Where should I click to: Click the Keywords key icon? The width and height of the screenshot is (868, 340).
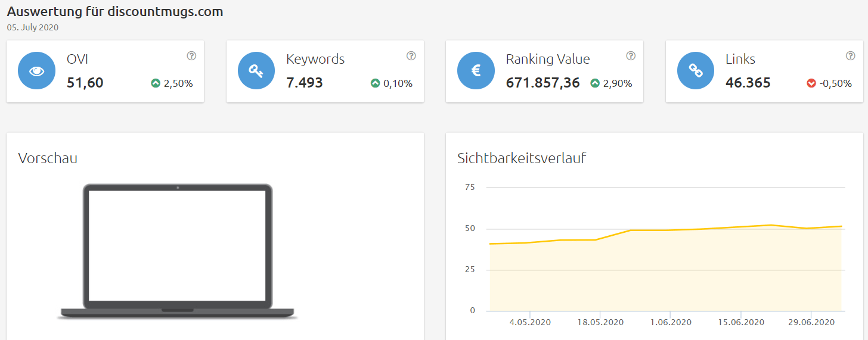point(256,71)
